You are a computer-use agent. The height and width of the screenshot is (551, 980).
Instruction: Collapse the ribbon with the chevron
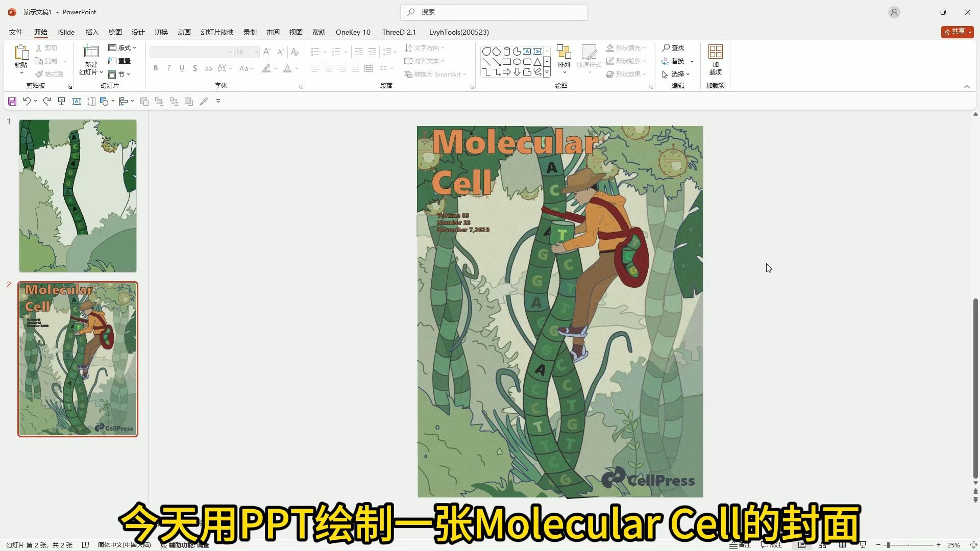[x=967, y=87]
